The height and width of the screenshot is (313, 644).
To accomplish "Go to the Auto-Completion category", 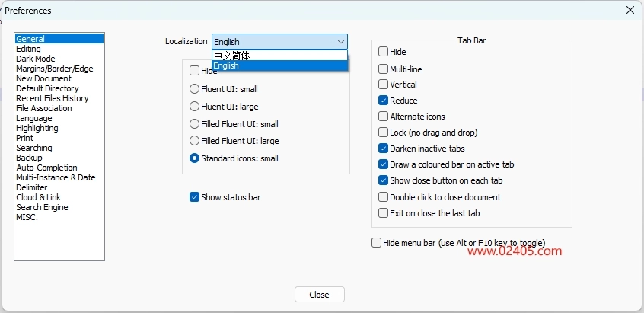I will point(46,168).
